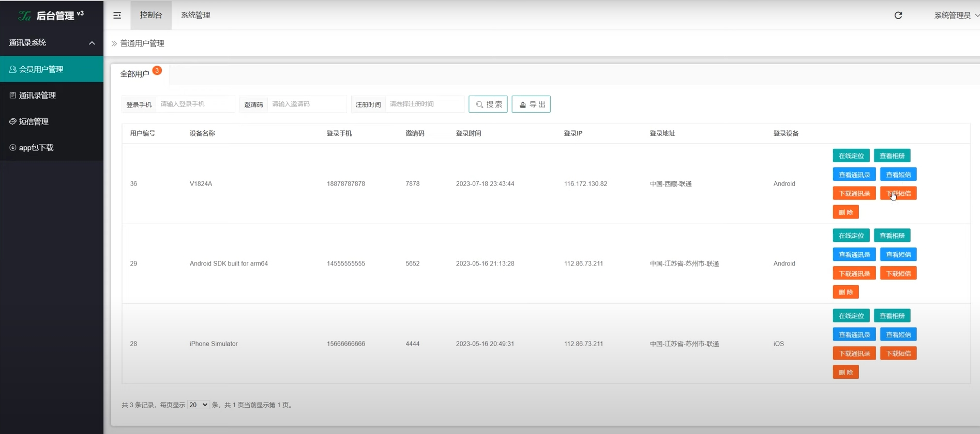Screen dimensions: 980x434
Task: Click the 搜索 button
Action: [x=488, y=104]
